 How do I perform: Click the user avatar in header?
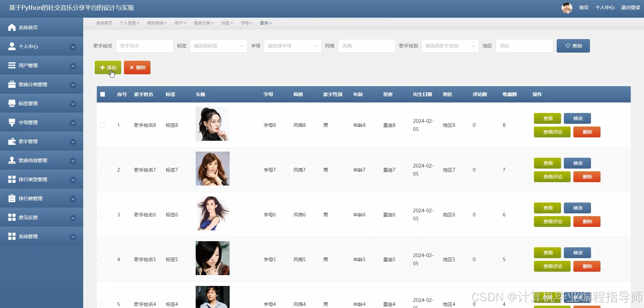coord(567,8)
